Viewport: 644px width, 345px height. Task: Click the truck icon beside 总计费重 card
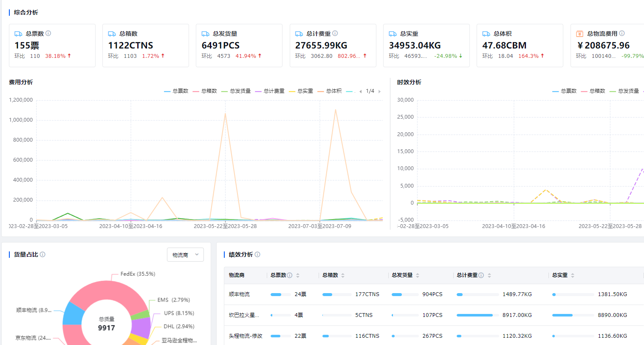pos(299,34)
